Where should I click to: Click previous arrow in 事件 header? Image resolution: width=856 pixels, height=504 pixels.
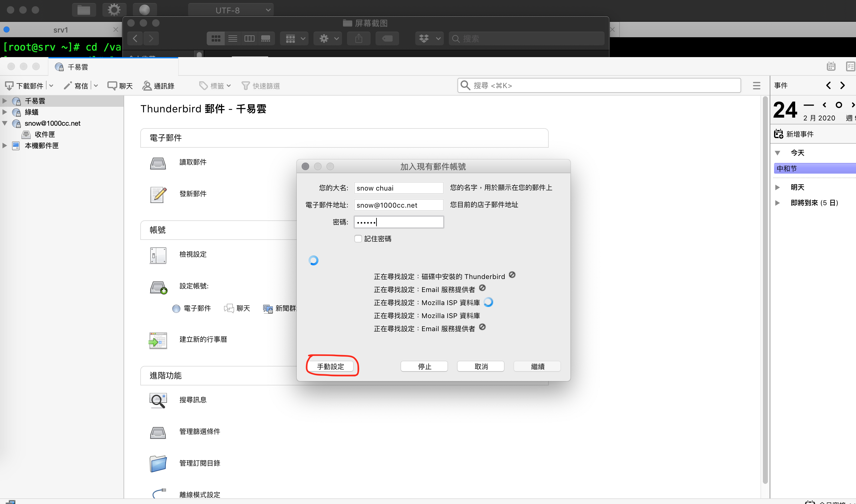[828, 86]
